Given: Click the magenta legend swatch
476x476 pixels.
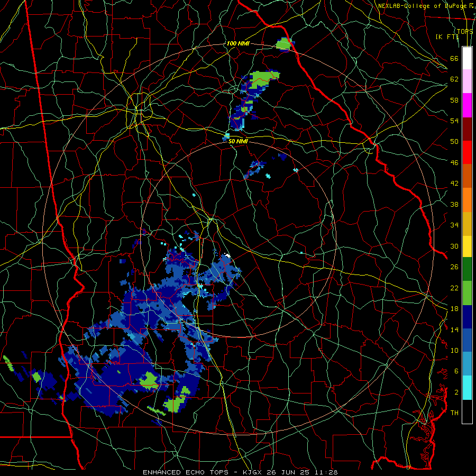Looking at the screenshot, I should pos(467,105).
